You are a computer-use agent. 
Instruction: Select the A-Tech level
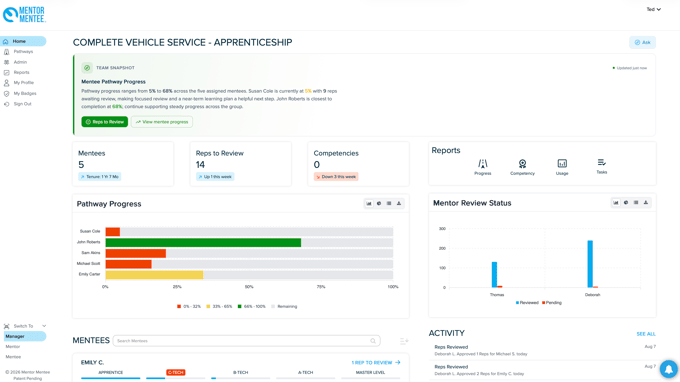305,372
